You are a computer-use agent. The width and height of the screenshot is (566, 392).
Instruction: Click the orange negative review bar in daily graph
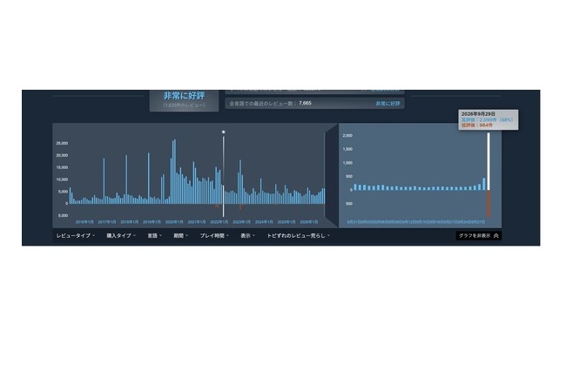point(489,203)
